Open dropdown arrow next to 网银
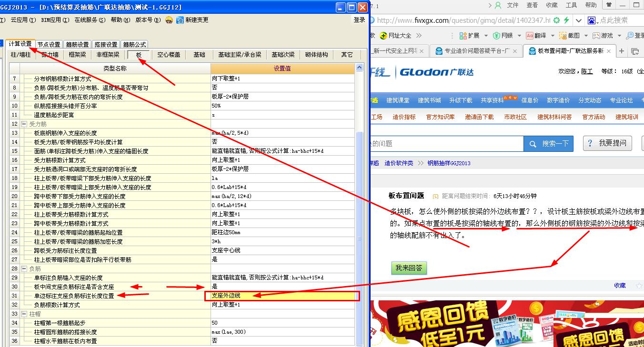The image size is (644, 347). pyautogui.click(x=519, y=36)
